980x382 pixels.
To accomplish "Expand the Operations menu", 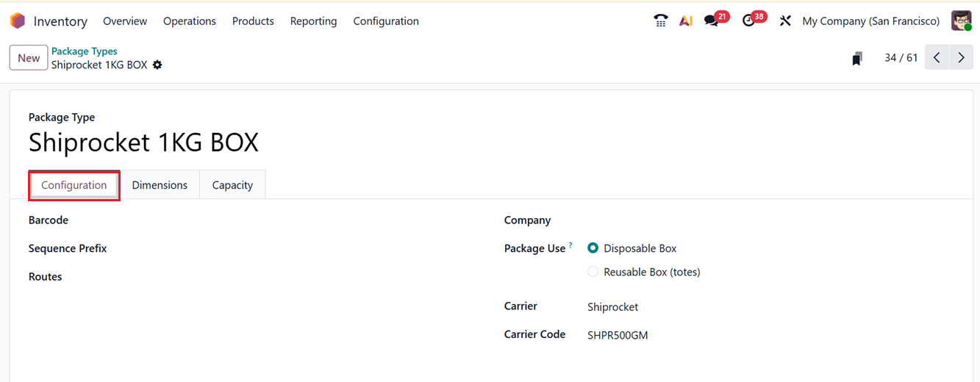I will (x=190, y=21).
